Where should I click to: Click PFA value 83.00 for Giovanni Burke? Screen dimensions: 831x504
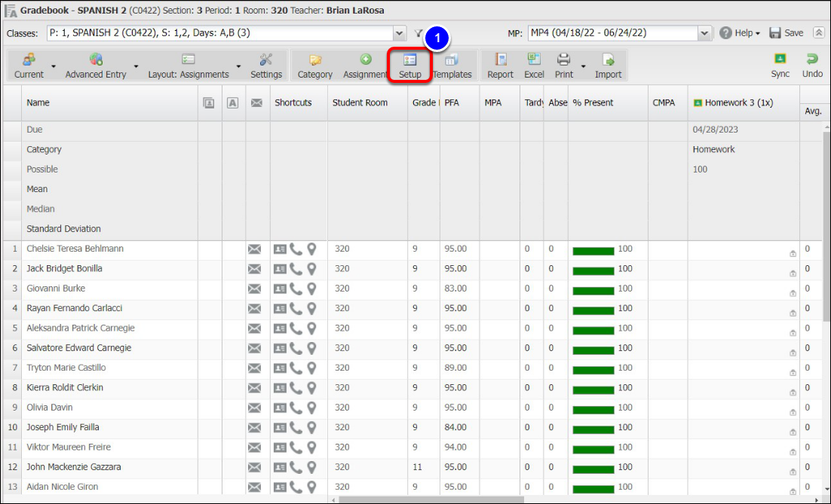[455, 289]
